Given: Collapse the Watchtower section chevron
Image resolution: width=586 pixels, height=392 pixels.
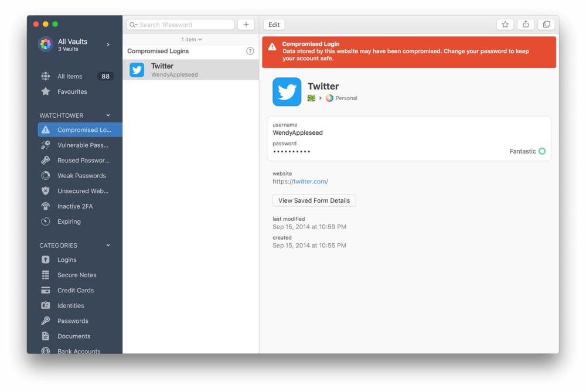Looking at the screenshot, I should [x=108, y=115].
